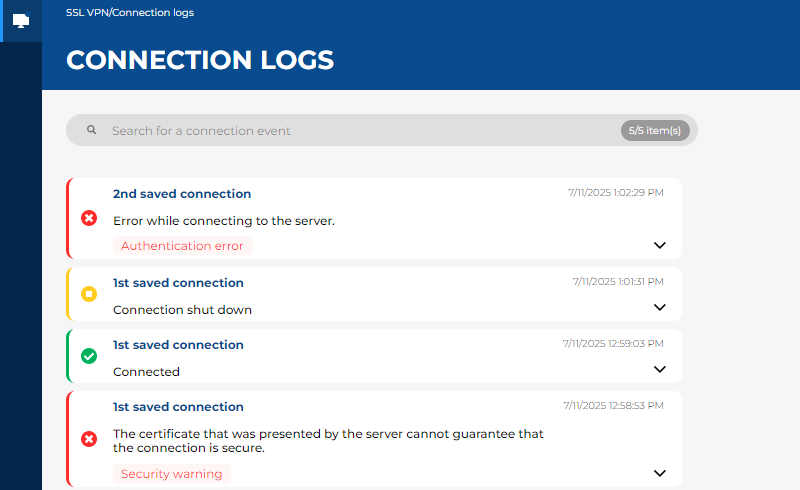Expand the Security warning log entry
The width and height of the screenshot is (800, 490).
(x=659, y=473)
